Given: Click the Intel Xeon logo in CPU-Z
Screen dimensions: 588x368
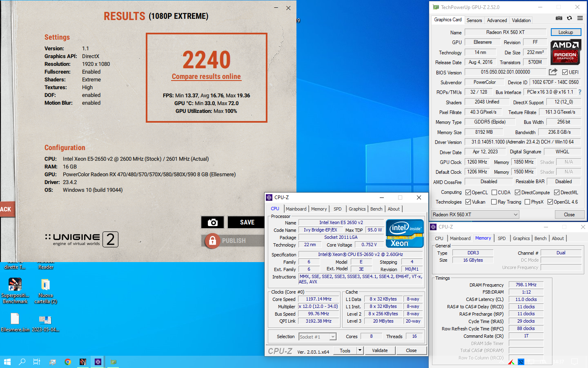Looking at the screenshot, I should pos(405,233).
